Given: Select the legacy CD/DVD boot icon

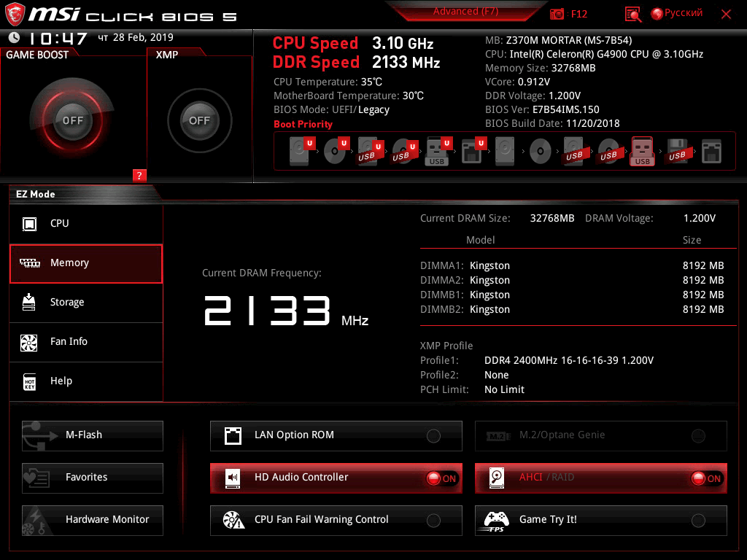Looking at the screenshot, I should 541,152.
